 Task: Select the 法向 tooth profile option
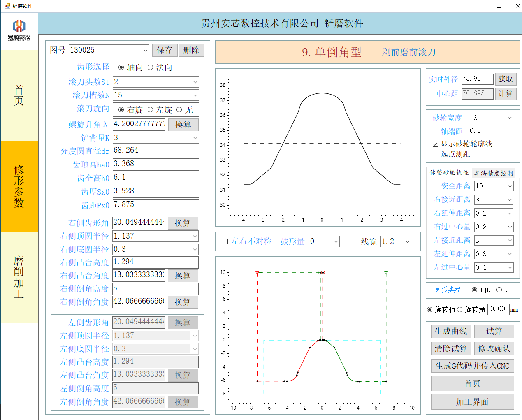[150, 67]
